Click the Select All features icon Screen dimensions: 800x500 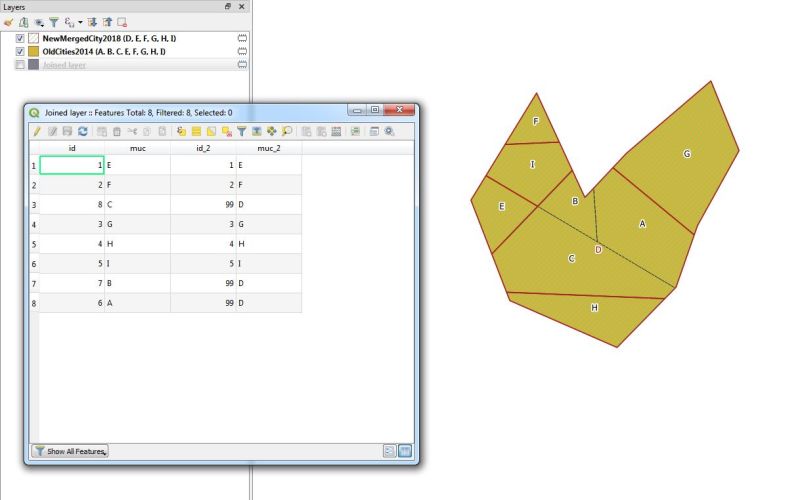point(196,132)
